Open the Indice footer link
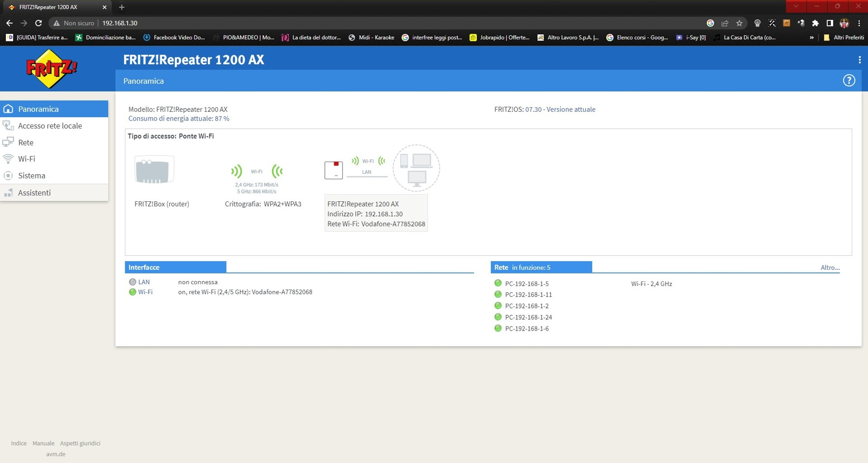 click(19, 443)
